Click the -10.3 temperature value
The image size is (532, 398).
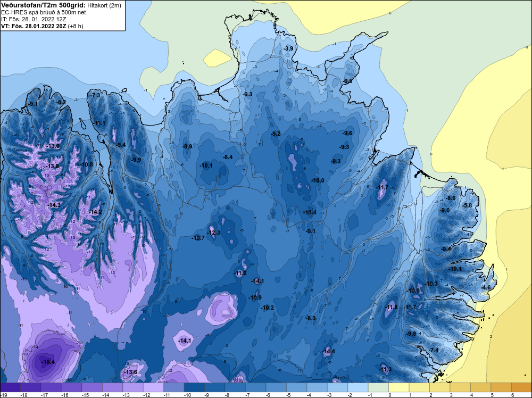[x=431, y=284]
